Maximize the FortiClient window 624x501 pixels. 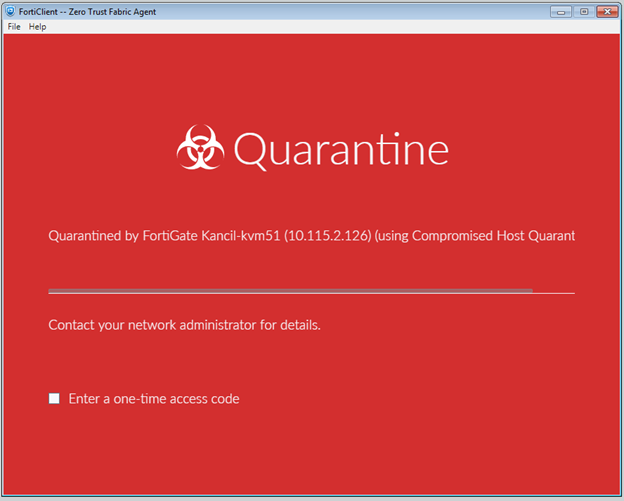click(584, 12)
